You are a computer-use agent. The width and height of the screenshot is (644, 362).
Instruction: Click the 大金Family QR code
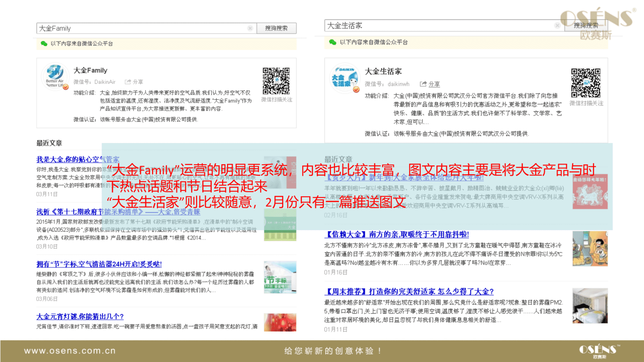(x=276, y=81)
